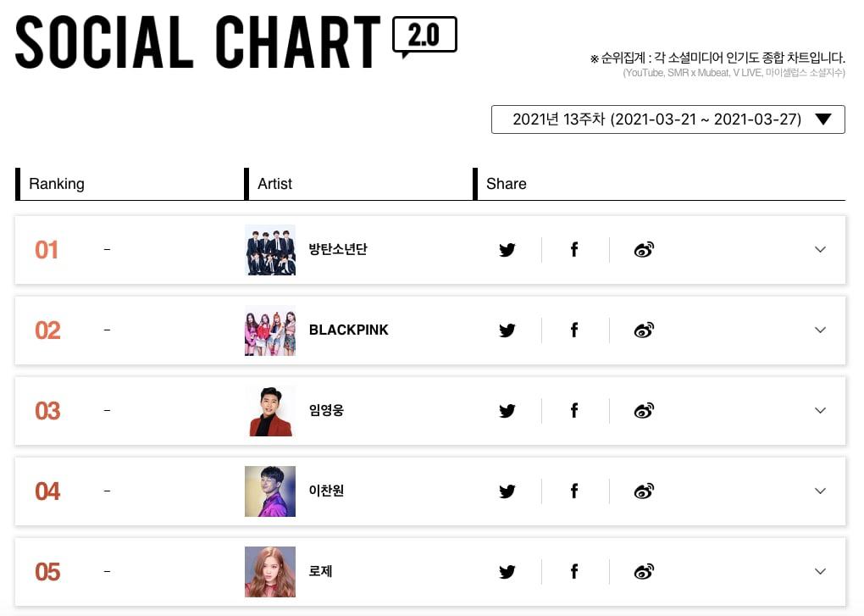
Task: Share 방탄소년단 ranking on Twitter
Action: click(x=507, y=250)
